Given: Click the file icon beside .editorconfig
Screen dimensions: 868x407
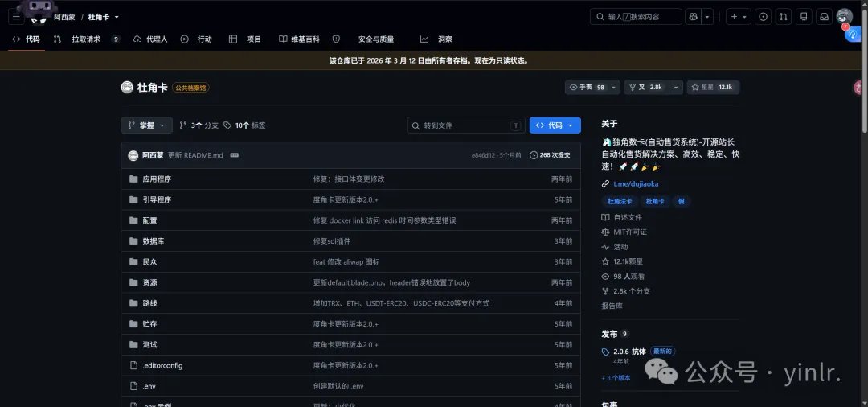Looking at the screenshot, I should (x=133, y=365).
